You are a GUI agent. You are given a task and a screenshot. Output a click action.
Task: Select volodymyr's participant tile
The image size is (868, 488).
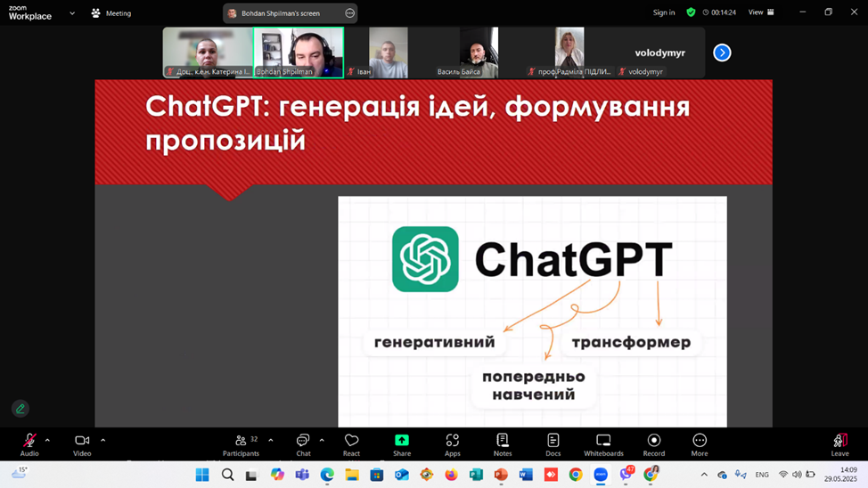coord(659,53)
